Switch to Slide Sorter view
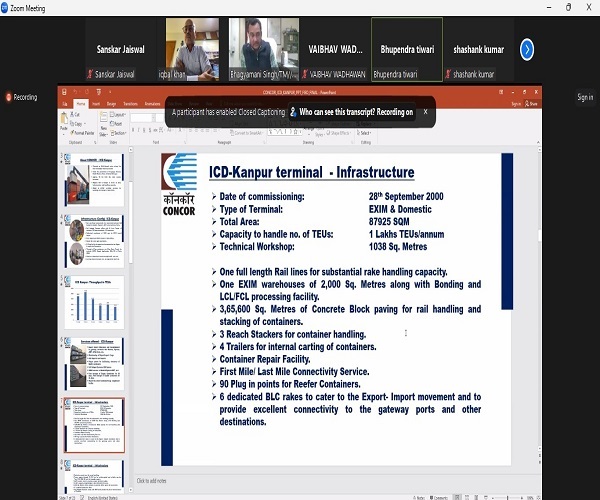 click(x=467, y=497)
